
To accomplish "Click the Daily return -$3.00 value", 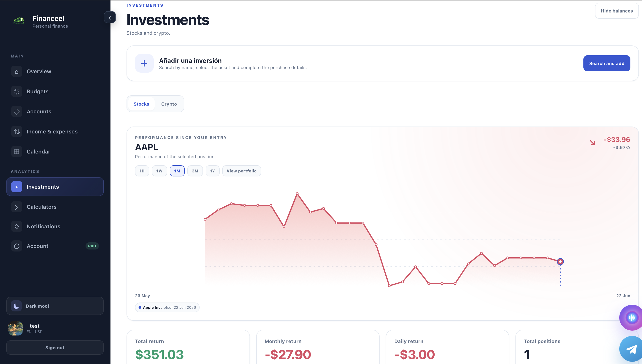I will coord(415,354).
